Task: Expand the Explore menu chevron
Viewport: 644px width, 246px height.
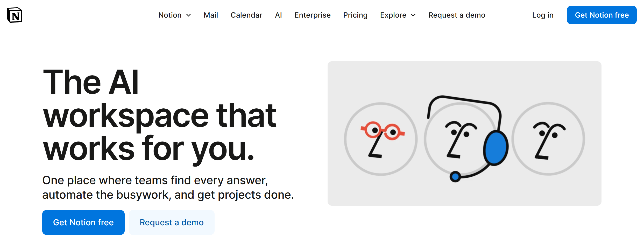Action: click(x=413, y=15)
